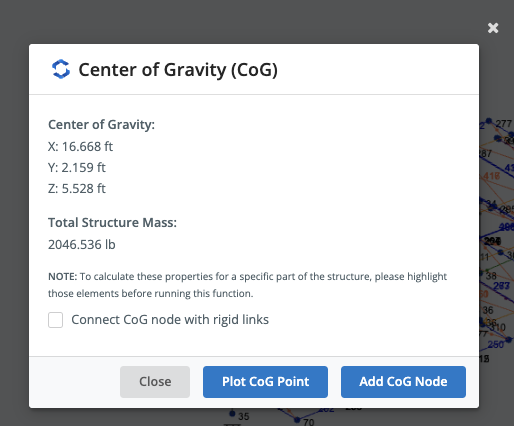Screen dimensions: 514x426
Task: Select the Y: 2.159 ft value
Action: [x=77, y=168]
